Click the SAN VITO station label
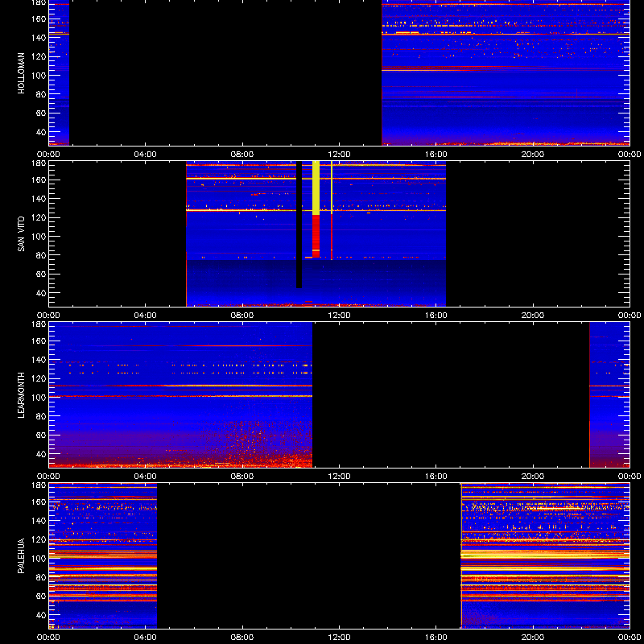This screenshot has width=644, height=644. point(22,234)
